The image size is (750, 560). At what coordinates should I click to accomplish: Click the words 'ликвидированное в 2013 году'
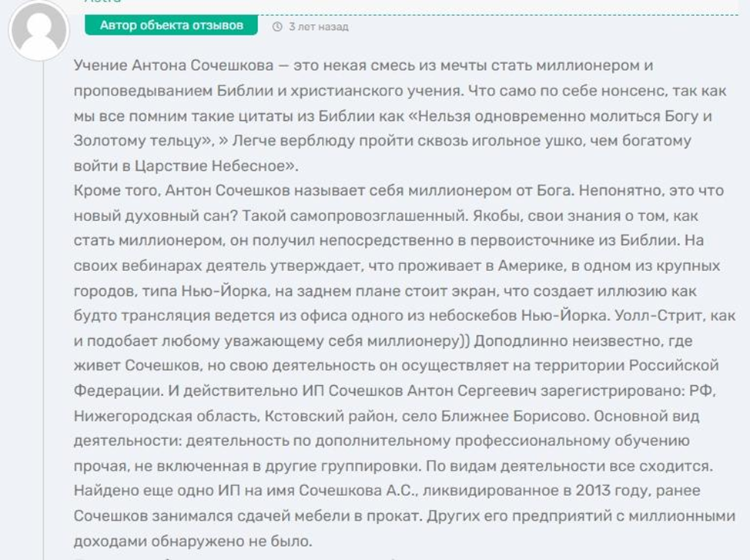pos(537,491)
